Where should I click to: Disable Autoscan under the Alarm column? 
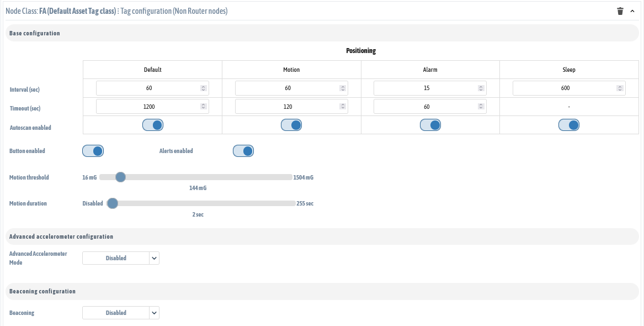(x=430, y=125)
